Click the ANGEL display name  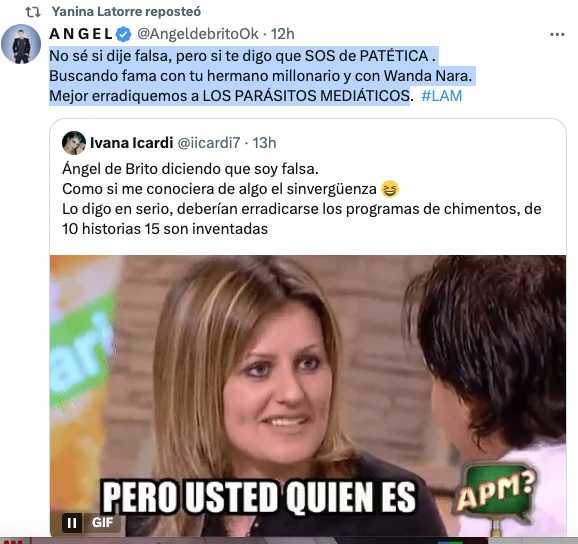[81, 34]
